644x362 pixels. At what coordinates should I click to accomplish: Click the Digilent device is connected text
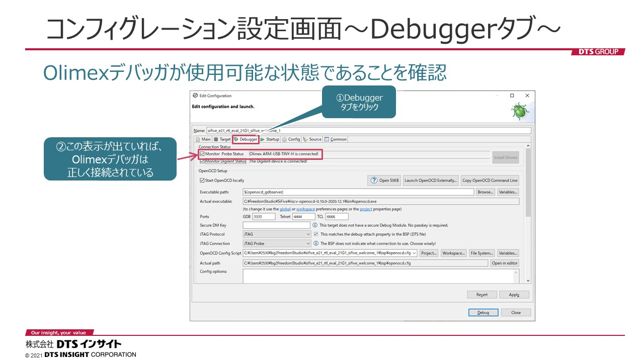point(278,161)
